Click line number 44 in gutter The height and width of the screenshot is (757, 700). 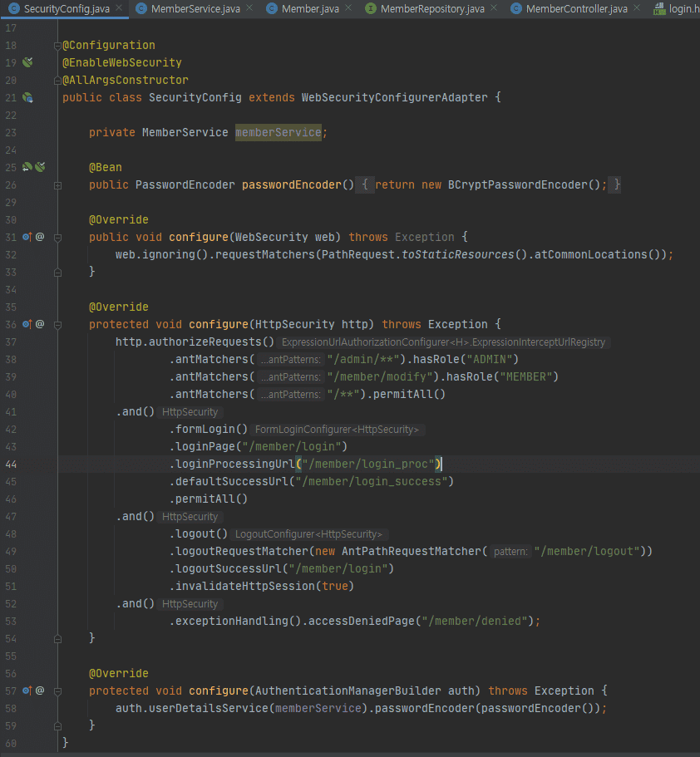click(x=11, y=465)
